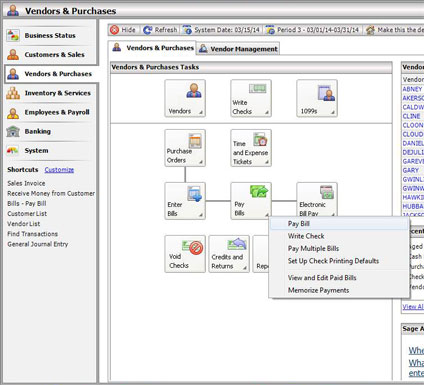Select the Purchase Orders task icon
The height and width of the screenshot is (385, 424).
tap(185, 148)
